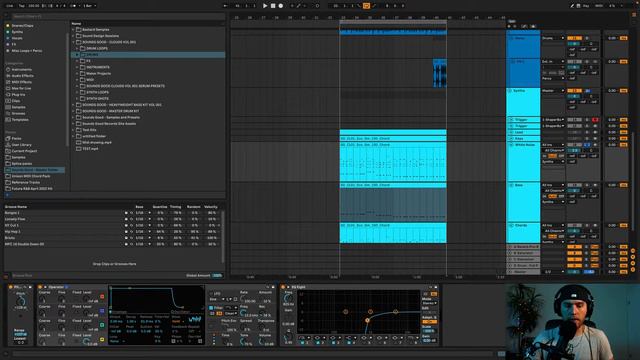Screen dimensions: 640x360
Task: Toggle the EQ Eight device activator
Action: (283, 287)
